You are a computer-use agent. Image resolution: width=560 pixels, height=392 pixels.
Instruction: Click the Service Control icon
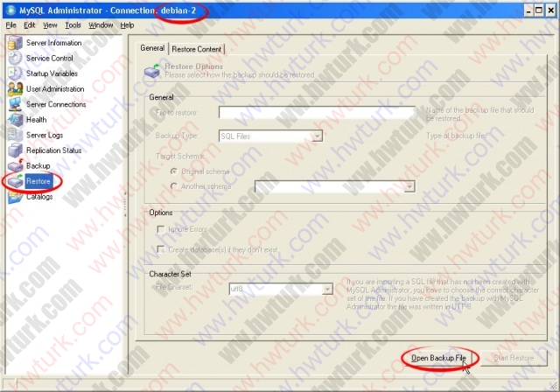point(15,59)
